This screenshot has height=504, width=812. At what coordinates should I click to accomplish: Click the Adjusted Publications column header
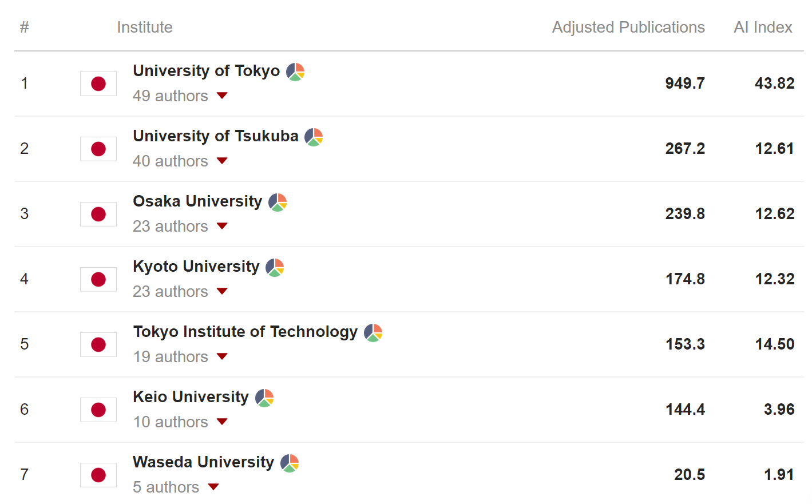coord(628,27)
